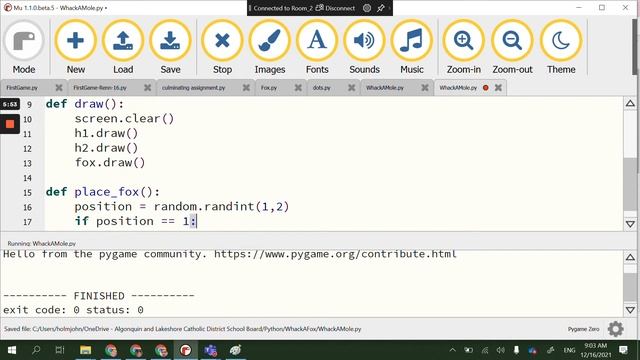640x360 pixels.
Task: Close the dots.py tab
Action: (351, 88)
